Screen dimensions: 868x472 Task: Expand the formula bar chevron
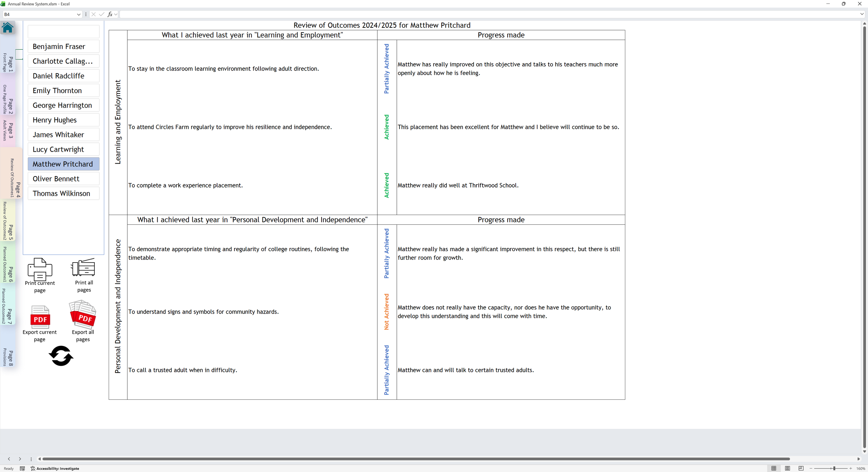click(x=862, y=14)
